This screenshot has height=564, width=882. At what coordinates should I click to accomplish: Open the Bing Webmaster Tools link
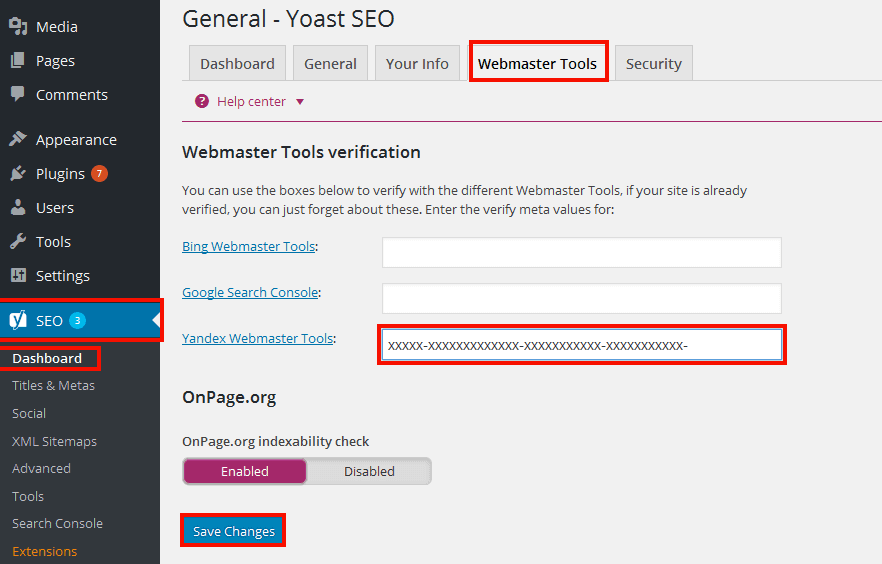point(249,246)
